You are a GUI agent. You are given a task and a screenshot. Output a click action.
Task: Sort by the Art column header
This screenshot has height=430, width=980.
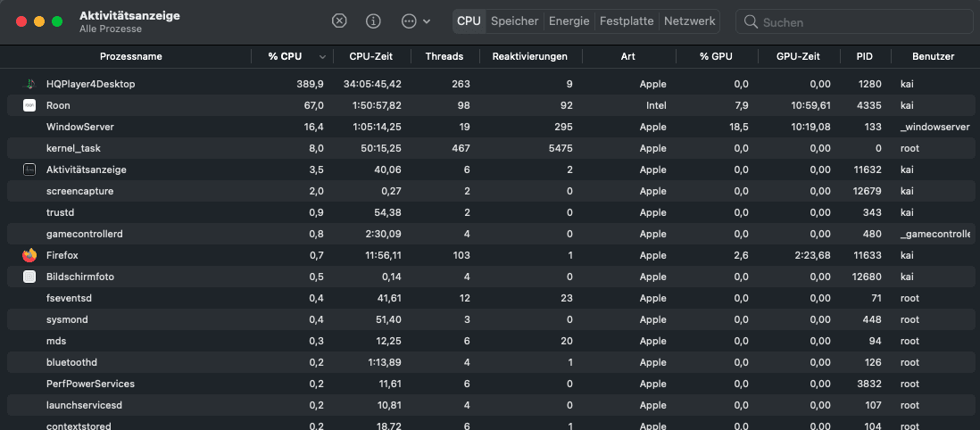[x=628, y=56]
